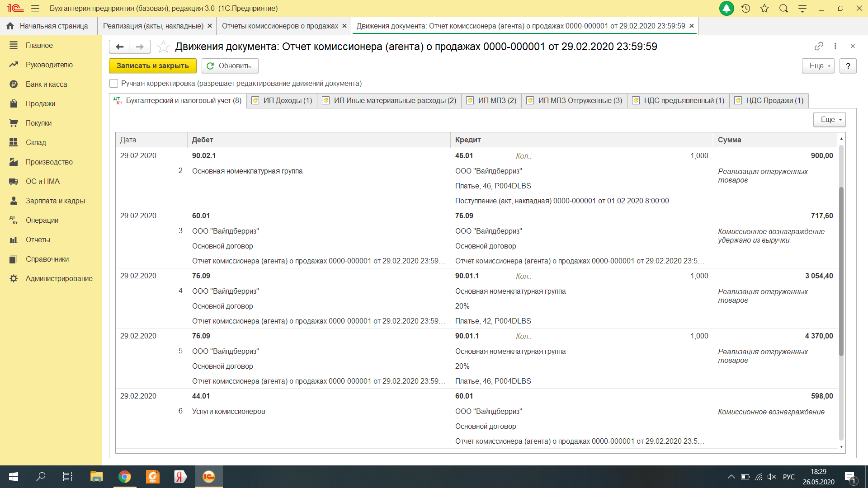Screen dimensions: 868x488
Task: Click the Обновить button
Action: pos(230,66)
